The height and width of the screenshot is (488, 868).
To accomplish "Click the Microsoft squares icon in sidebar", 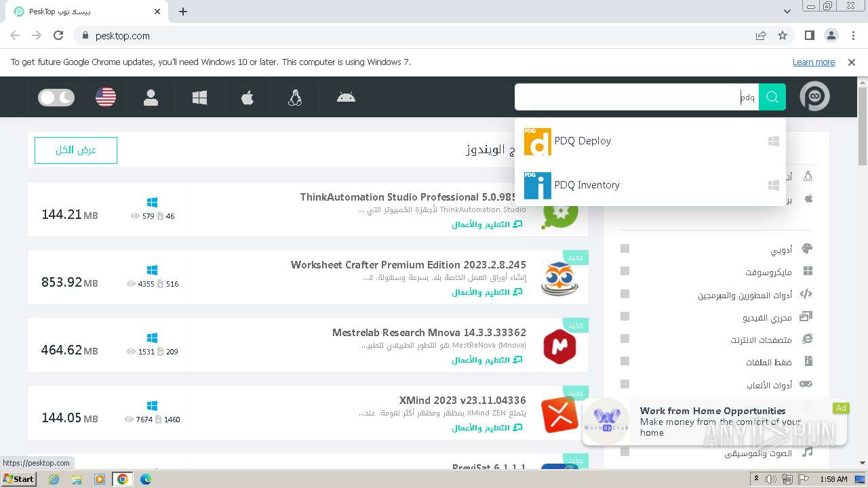I will (x=807, y=271).
